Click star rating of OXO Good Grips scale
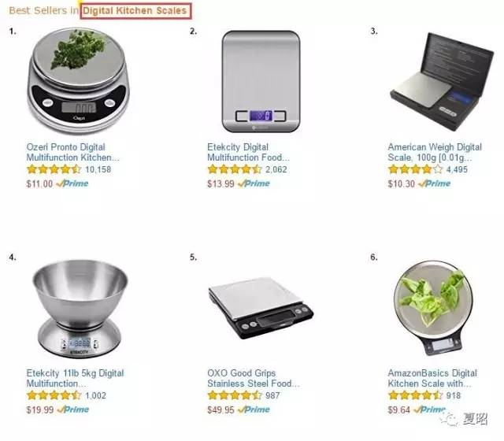Screen dimensions: 504x441 tap(235, 395)
